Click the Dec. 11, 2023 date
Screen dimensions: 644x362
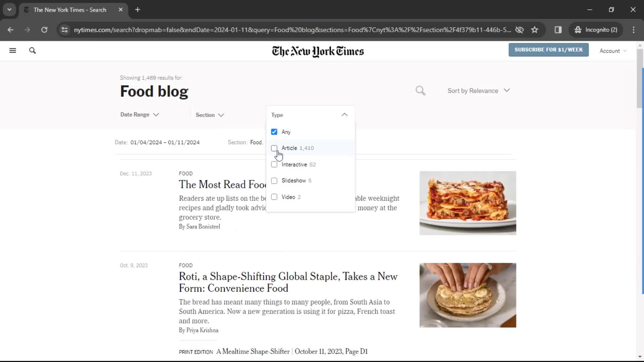pyautogui.click(x=136, y=174)
